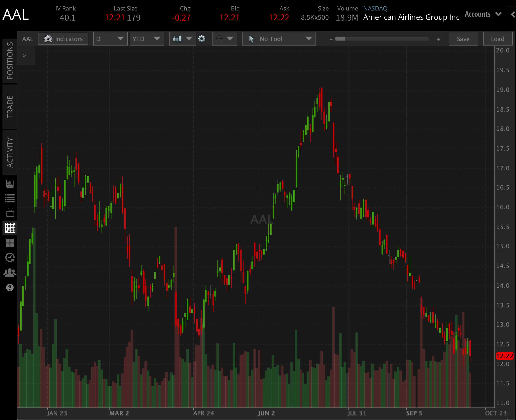Open the No Tool drawing selector
The height and width of the screenshot is (420, 516).
[x=279, y=39]
